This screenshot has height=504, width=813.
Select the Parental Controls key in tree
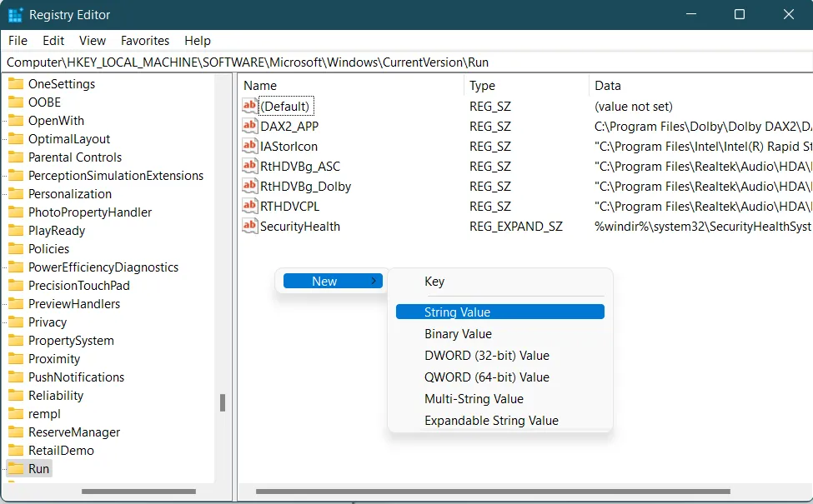point(74,157)
